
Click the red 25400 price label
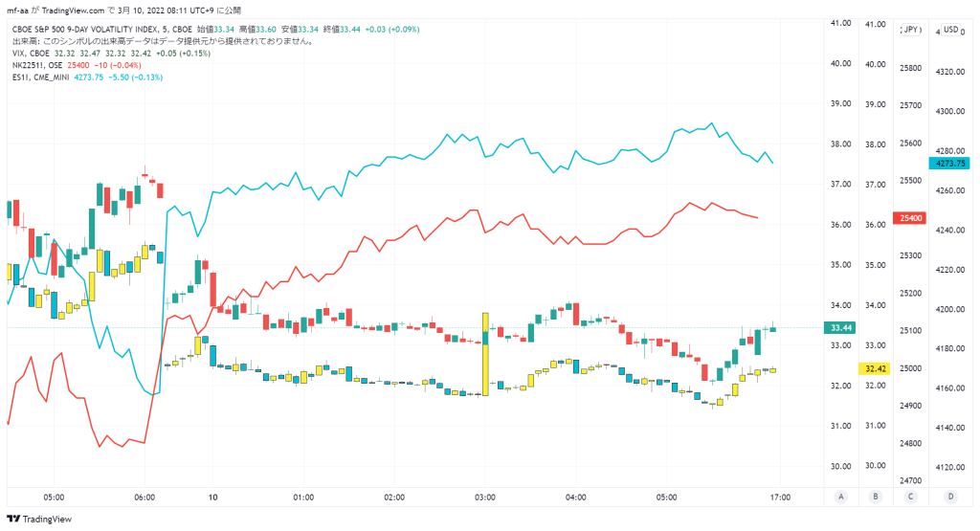(909, 218)
